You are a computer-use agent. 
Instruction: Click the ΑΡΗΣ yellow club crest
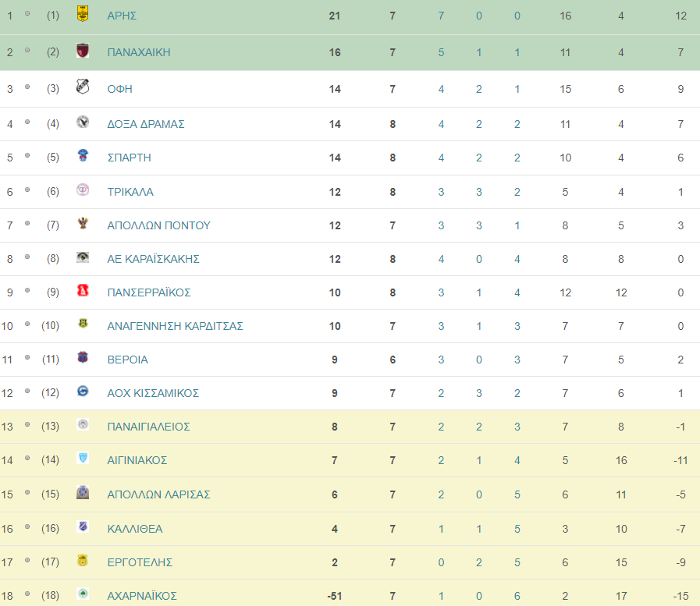[83, 13]
